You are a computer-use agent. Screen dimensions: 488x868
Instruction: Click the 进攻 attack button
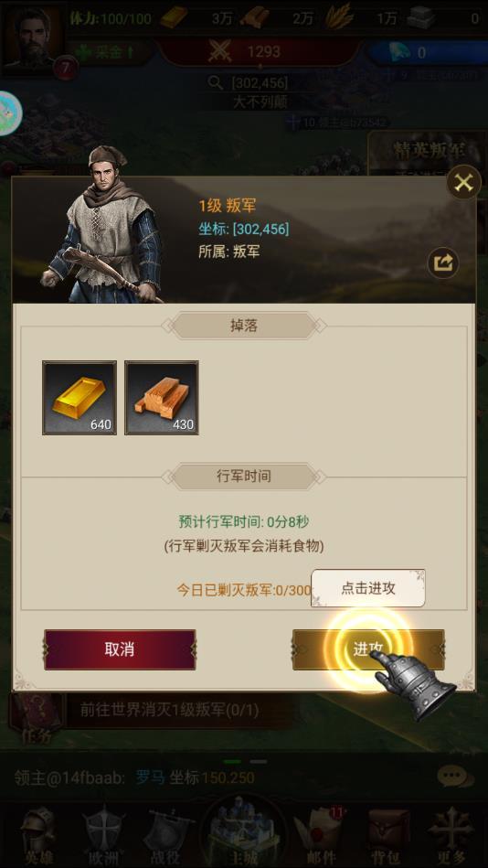click(368, 649)
